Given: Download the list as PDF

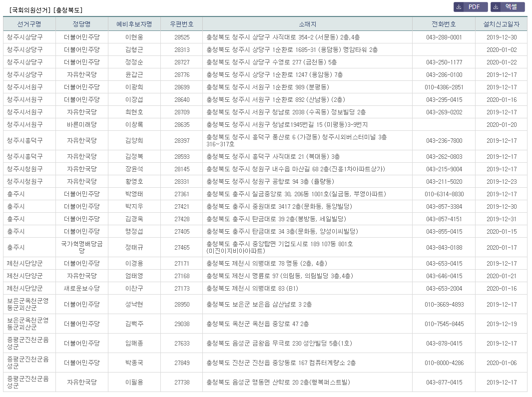Looking at the screenshot, I should (x=471, y=7).
